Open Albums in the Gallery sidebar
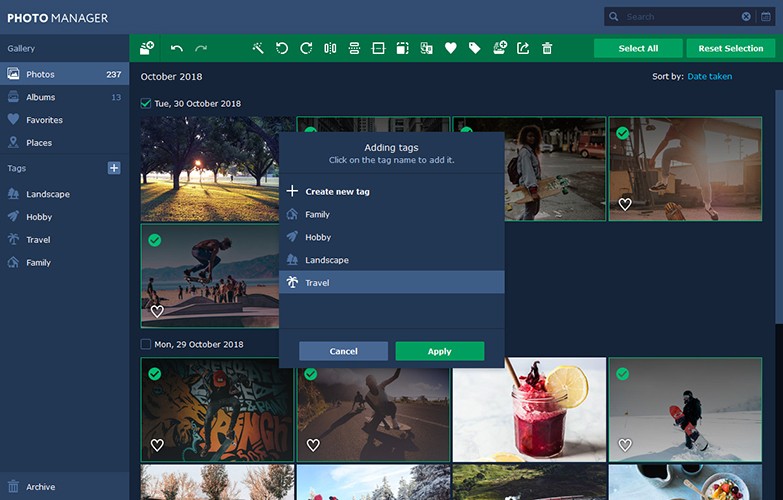Image resolution: width=783 pixels, height=500 pixels. [41, 97]
